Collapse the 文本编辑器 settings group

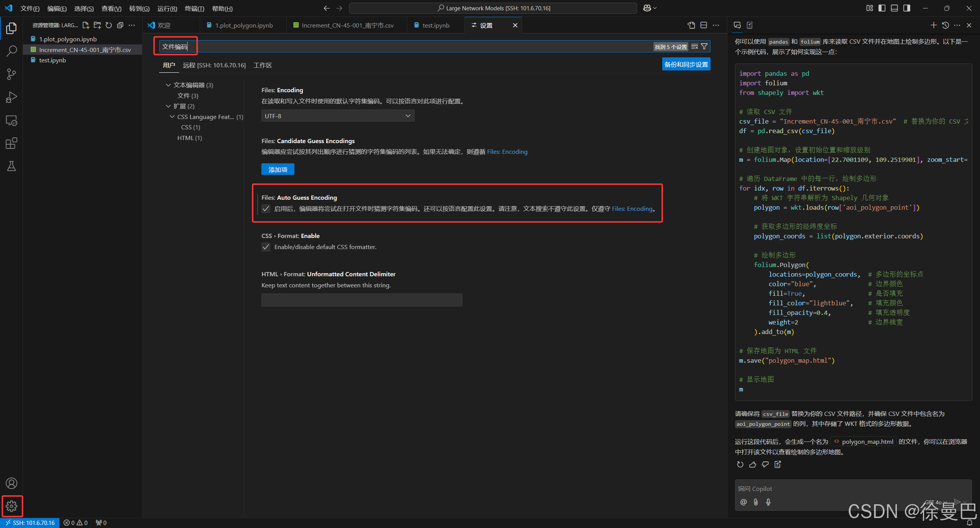(168, 85)
